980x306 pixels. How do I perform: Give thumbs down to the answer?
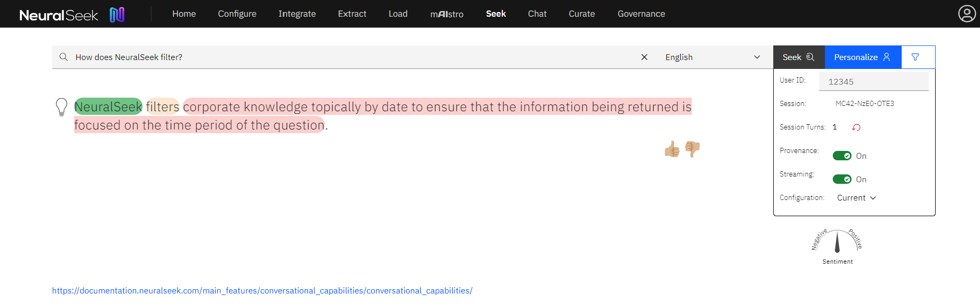coord(692,149)
